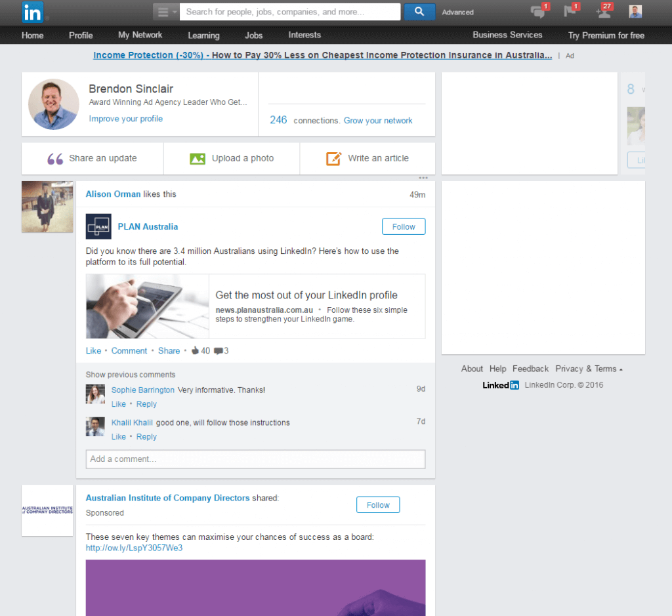Open account profile picture menu in header

point(635,12)
